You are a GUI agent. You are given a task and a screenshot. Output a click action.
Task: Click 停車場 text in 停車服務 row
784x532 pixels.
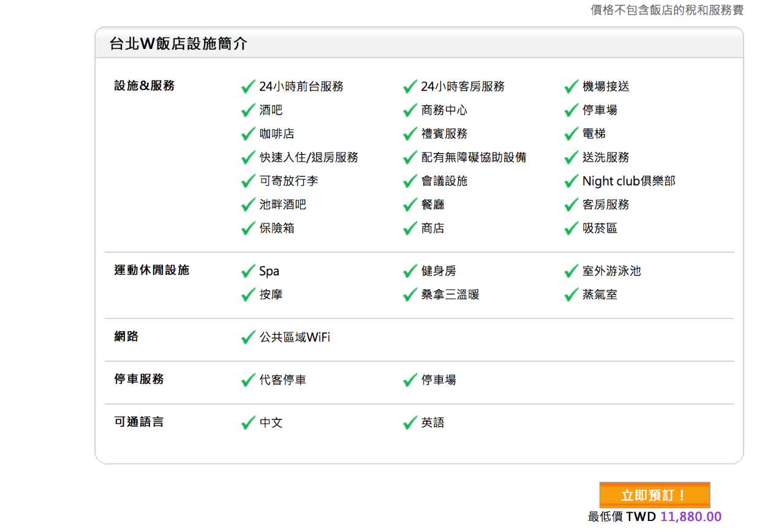(439, 380)
